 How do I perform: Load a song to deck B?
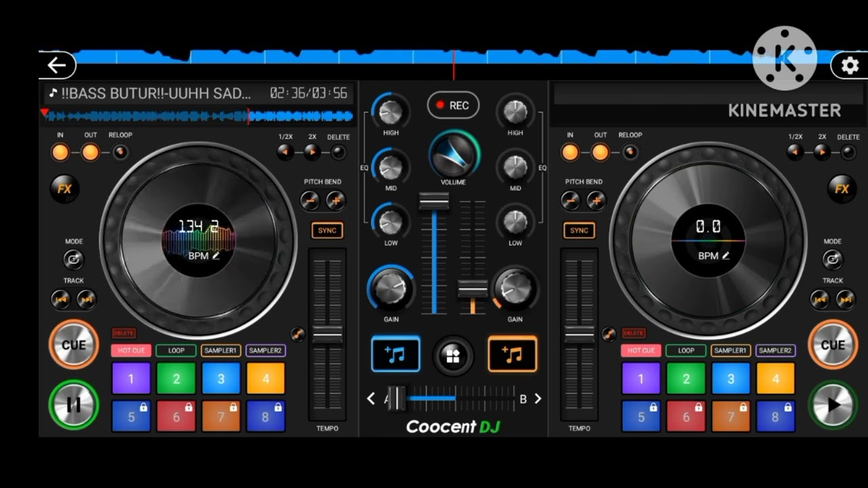point(513,354)
